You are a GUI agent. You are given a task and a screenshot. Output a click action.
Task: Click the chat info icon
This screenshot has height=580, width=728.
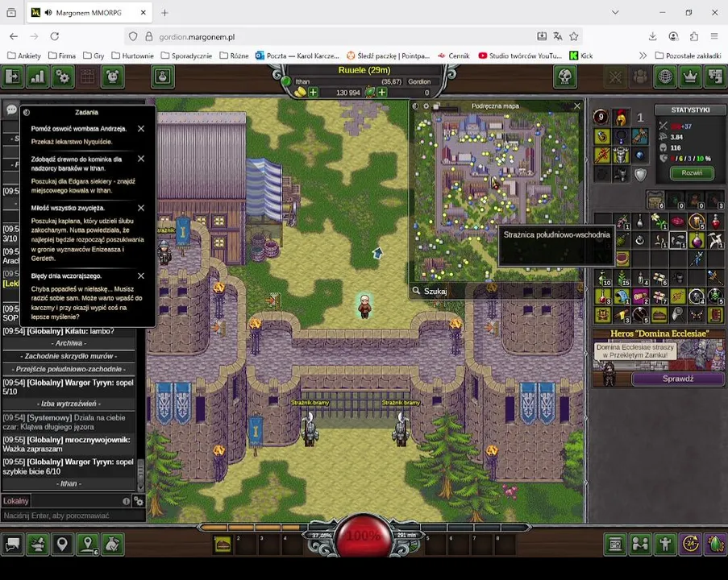[x=126, y=501]
